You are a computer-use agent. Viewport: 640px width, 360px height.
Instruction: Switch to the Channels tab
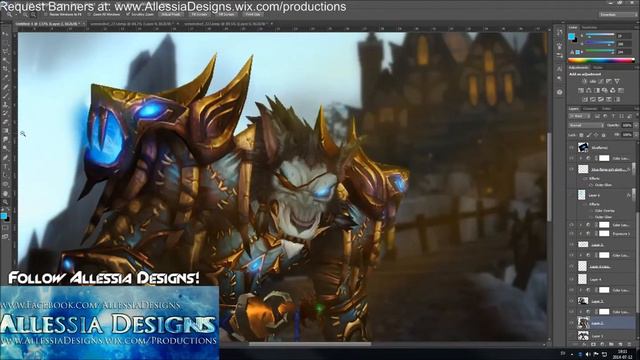(590, 109)
